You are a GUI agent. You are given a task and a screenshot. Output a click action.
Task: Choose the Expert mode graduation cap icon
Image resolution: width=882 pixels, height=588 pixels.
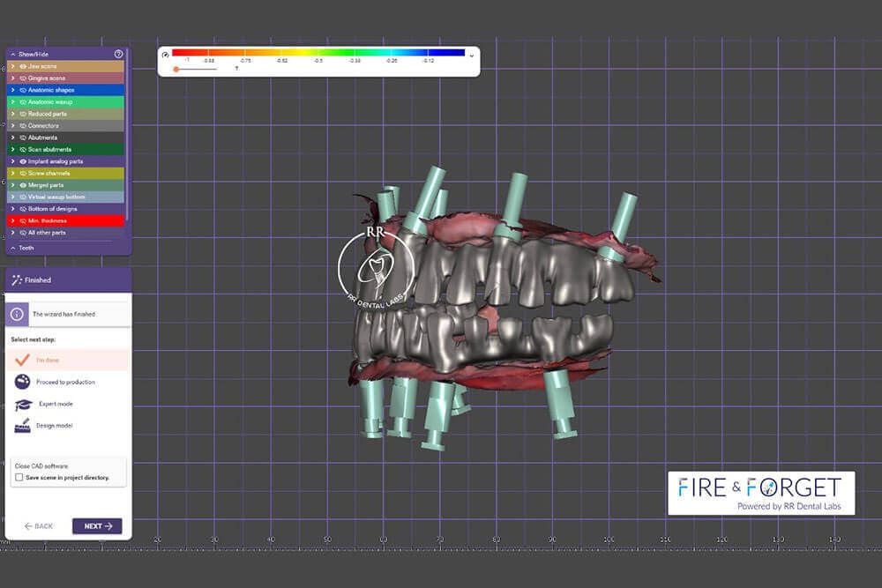coord(22,404)
